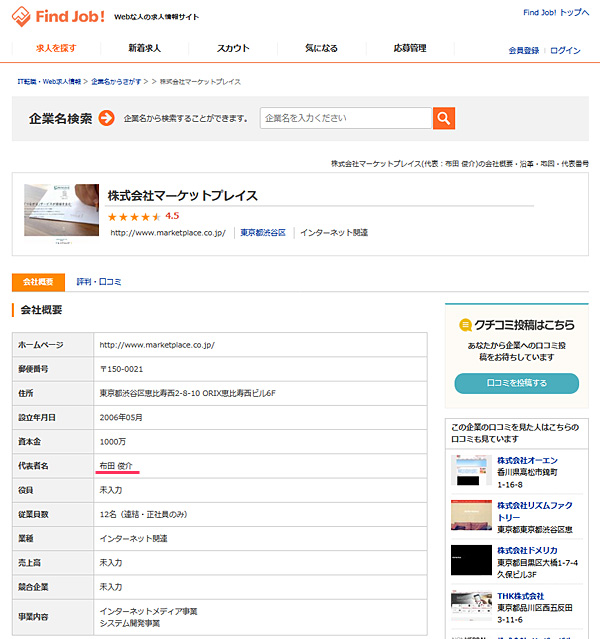Click the company photo thumbnail of 株式会社マーケットプレイス
Image resolution: width=600 pixels, height=639 pixels.
pos(62,210)
